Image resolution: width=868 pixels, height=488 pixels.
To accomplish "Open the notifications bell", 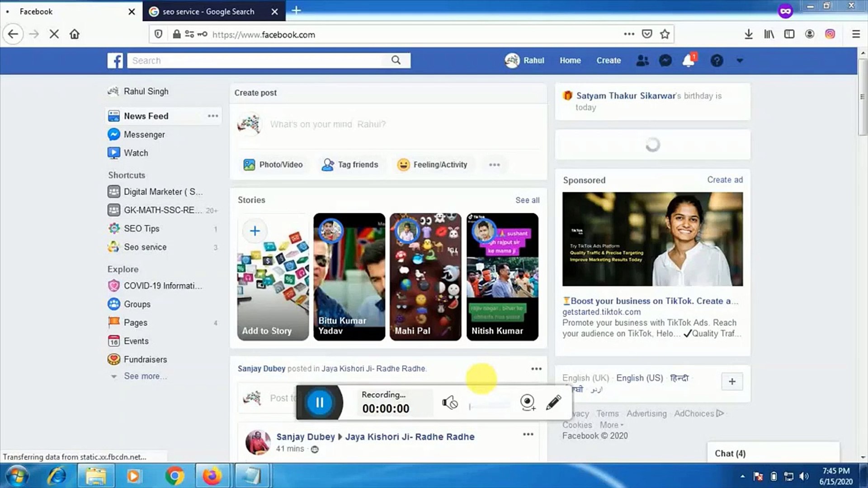I will point(688,60).
